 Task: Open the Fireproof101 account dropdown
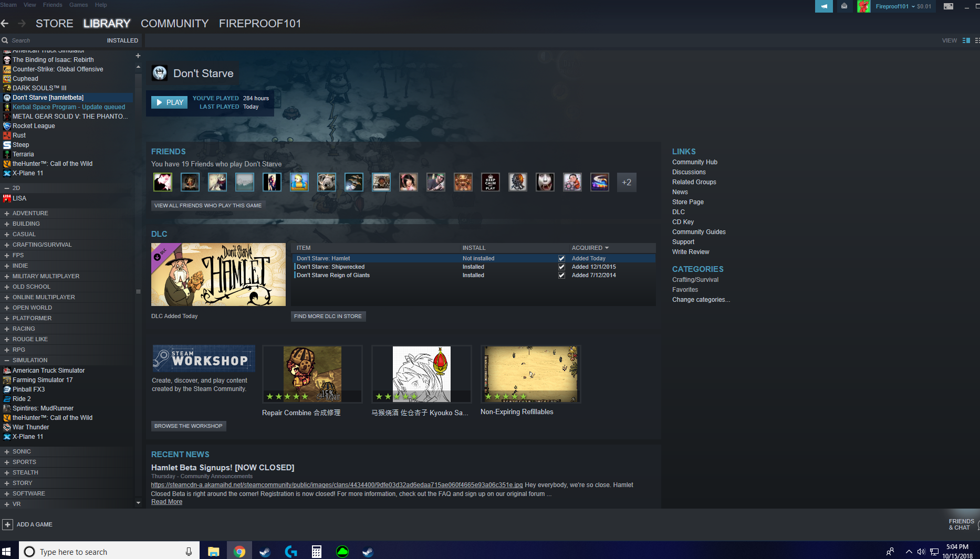tap(903, 6)
